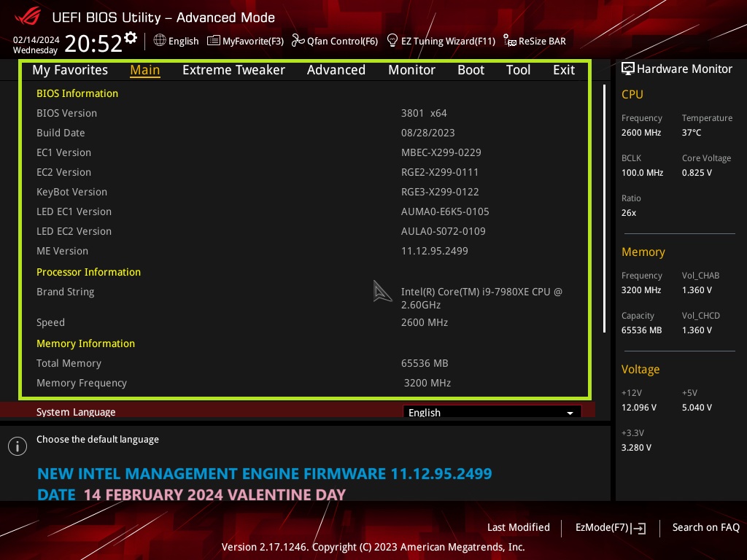Click +5V reading 5.040 V
The height and width of the screenshot is (560, 747).
click(697, 407)
